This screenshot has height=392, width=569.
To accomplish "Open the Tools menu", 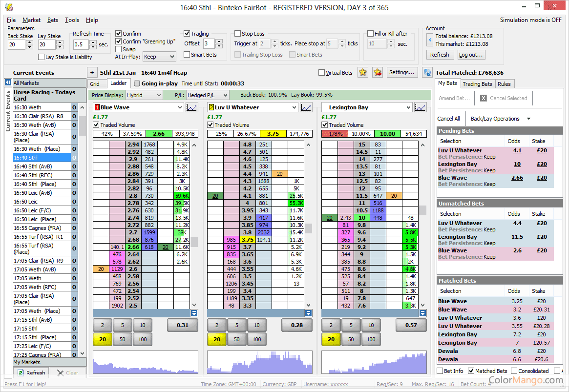I will tap(72, 20).
